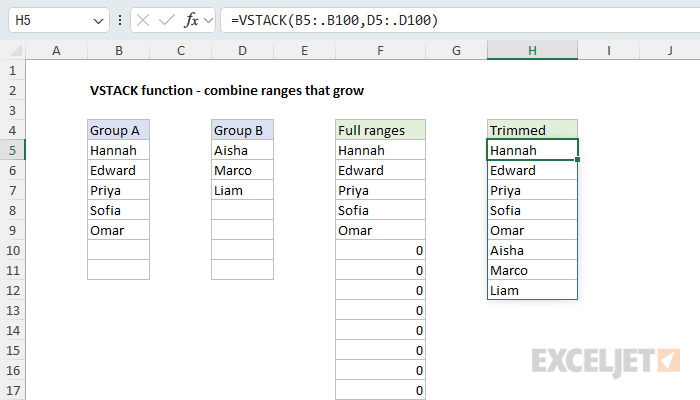Select 'Omar' in Group A column
Image resolution: width=700 pixels, height=400 pixels.
118,230
